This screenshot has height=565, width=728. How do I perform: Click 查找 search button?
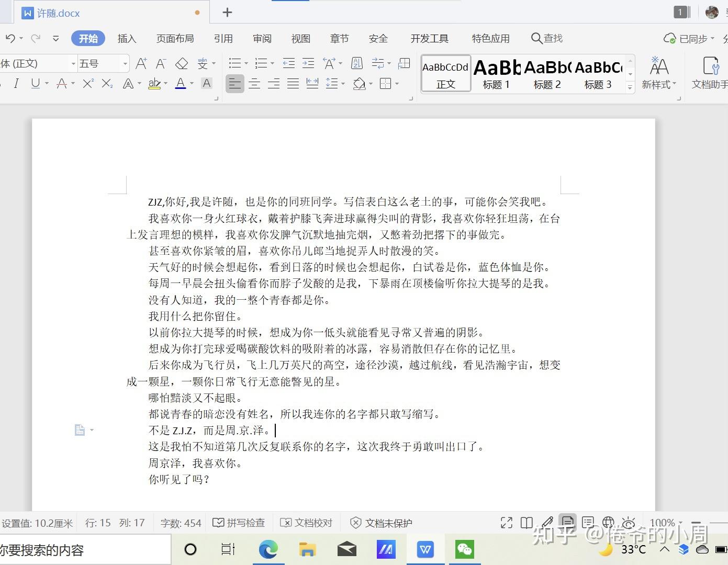[x=547, y=38]
